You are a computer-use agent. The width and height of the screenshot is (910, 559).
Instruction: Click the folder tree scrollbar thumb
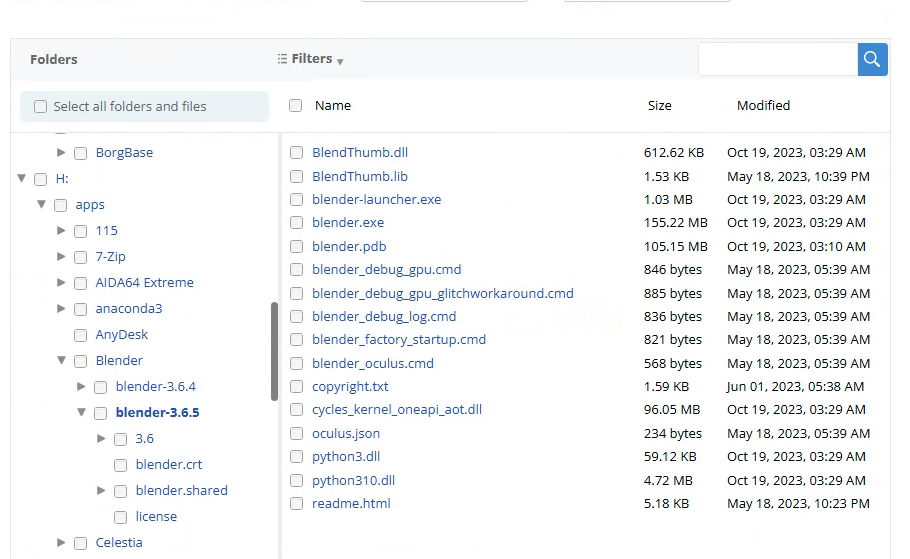coord(275,350)
